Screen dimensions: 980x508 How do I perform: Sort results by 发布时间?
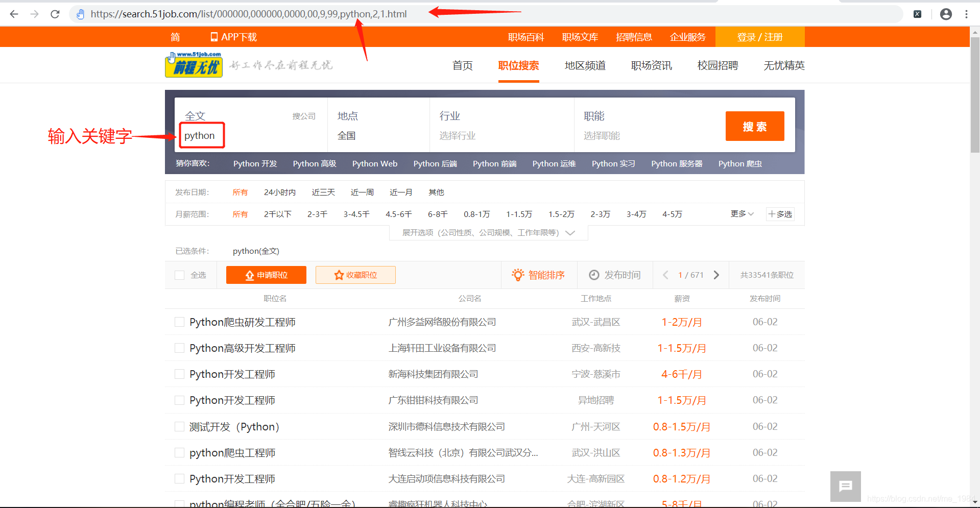(x=615, y=275)
